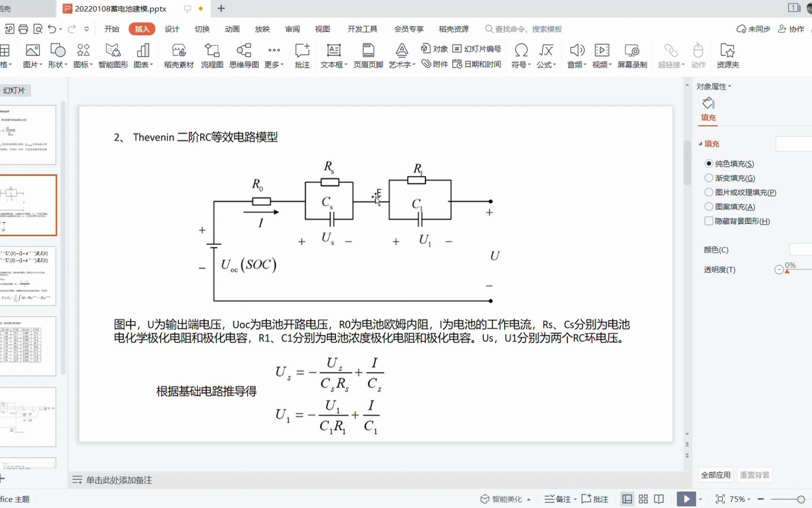Open the 审阅 ribbon tab
The height and width of the screenshot is (508, 812).
pyautogui.click(x=292, y=29)
